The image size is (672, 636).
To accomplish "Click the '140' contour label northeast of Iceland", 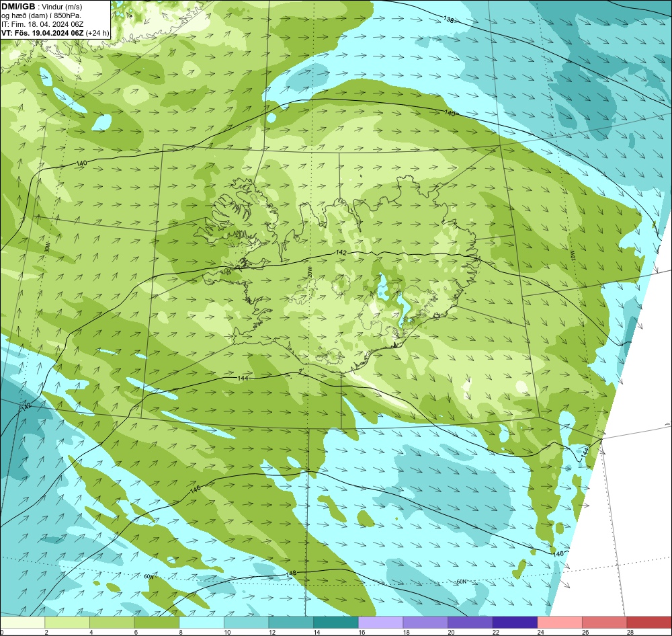I will click(x=450, y=113).
